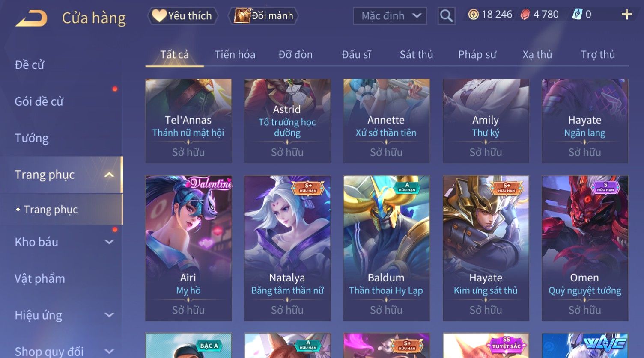Open Omen Quỷ nguyệt tướng skin card
This screenshot has width=644, height=358.
[584, 248]
